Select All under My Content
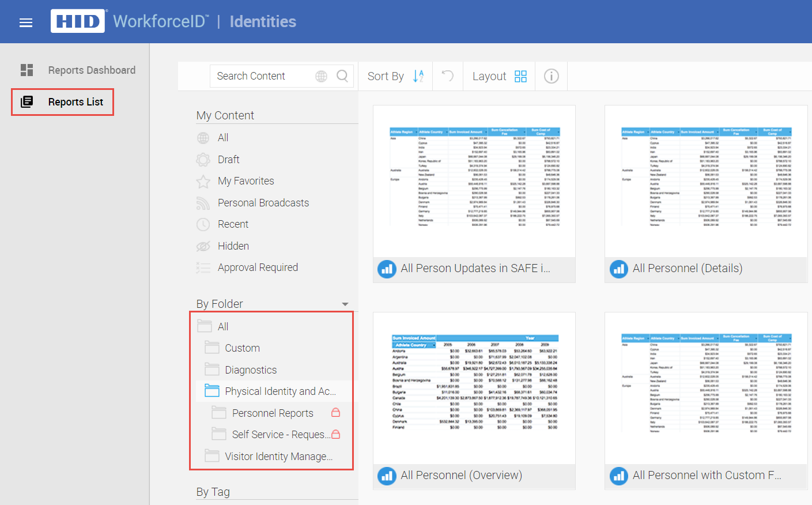 [223, 138]
